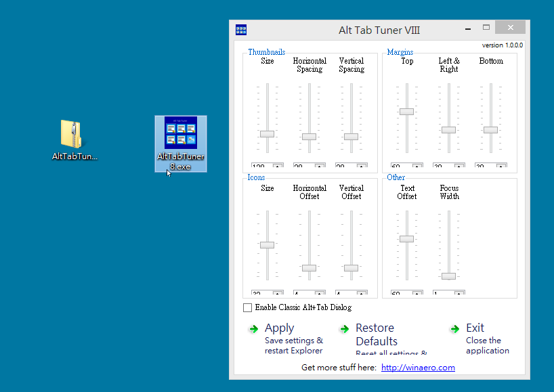The width and height of the screenshot is (554, 392).
Task: Click the Thumbnails Size slider handle
Action: pyautogui.click(x=266, y=133)
